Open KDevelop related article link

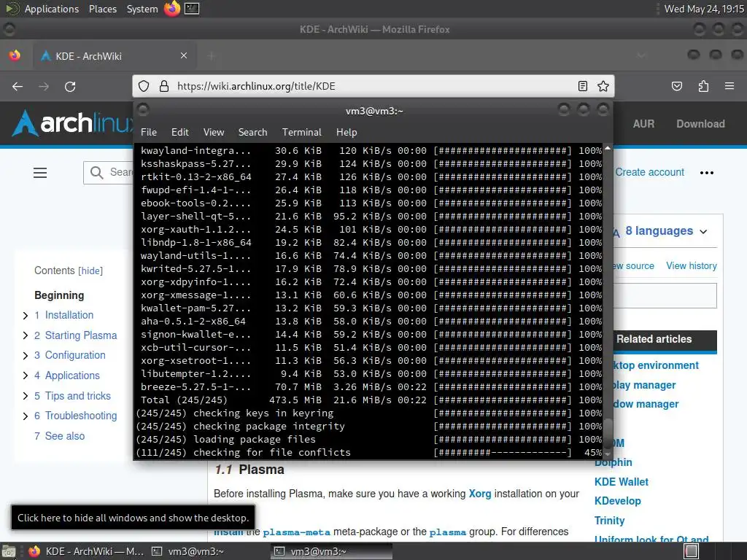pos(617,501)
